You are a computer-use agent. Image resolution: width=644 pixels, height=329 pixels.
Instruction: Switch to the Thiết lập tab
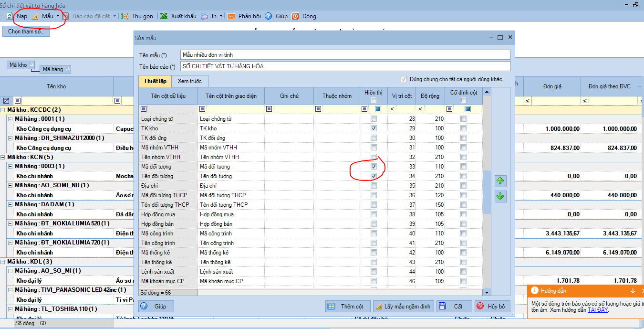[x=155, y=81]
